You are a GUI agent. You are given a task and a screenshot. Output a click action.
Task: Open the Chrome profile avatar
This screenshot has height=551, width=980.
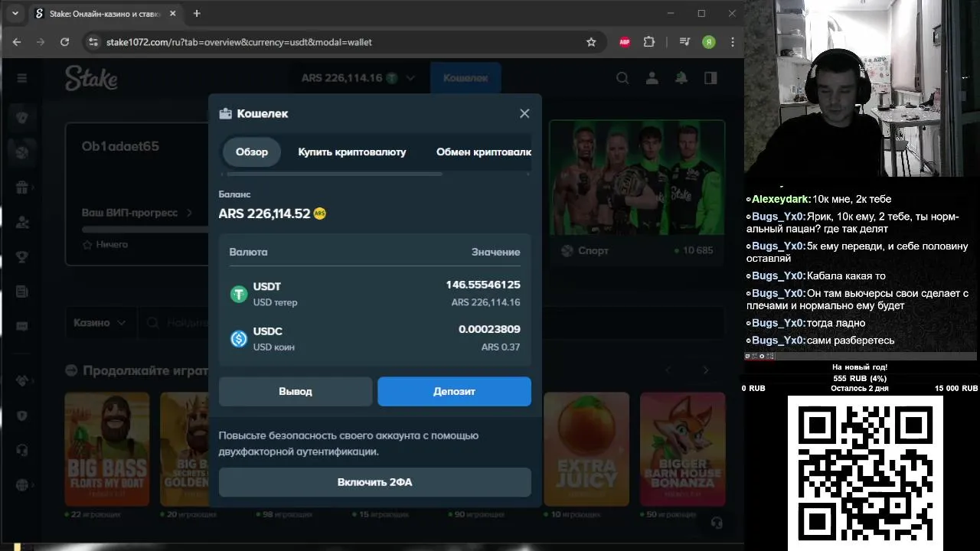709,42
